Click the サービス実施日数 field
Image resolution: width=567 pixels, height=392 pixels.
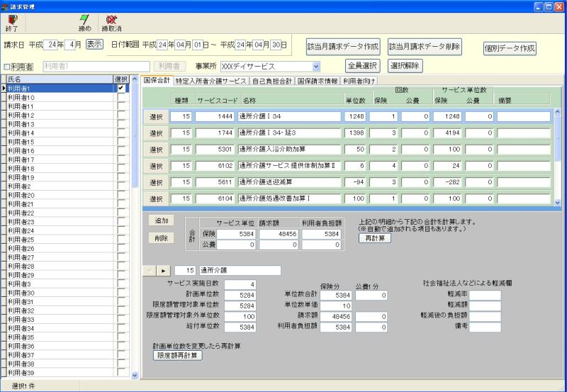click(240, 284)
